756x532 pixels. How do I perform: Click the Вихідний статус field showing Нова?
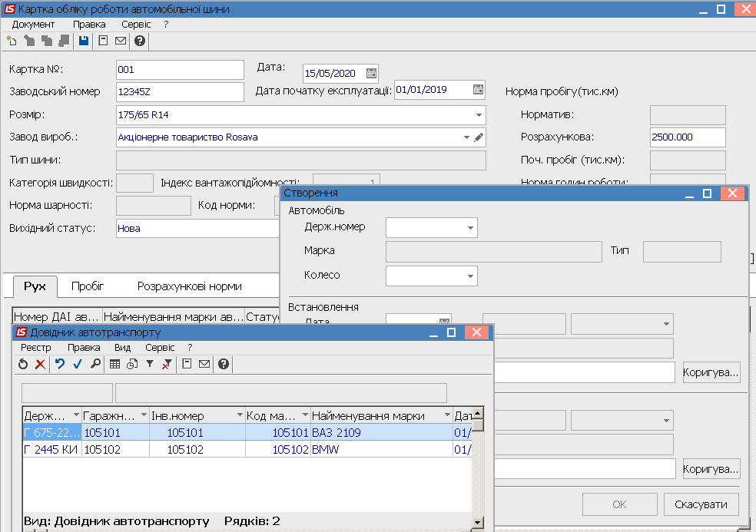point(198,229)
